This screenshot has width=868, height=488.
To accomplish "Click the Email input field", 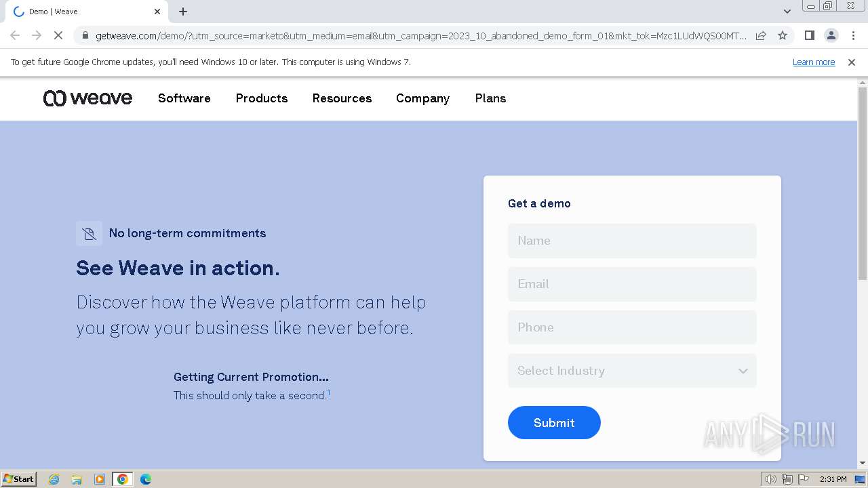I will (x=632, y=284).
